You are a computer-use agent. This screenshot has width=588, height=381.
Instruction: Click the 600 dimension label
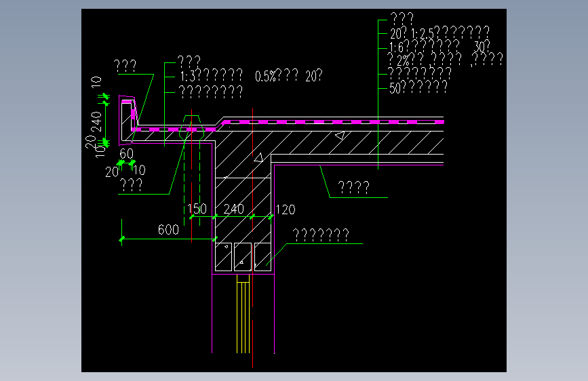(x=168, y=230)
